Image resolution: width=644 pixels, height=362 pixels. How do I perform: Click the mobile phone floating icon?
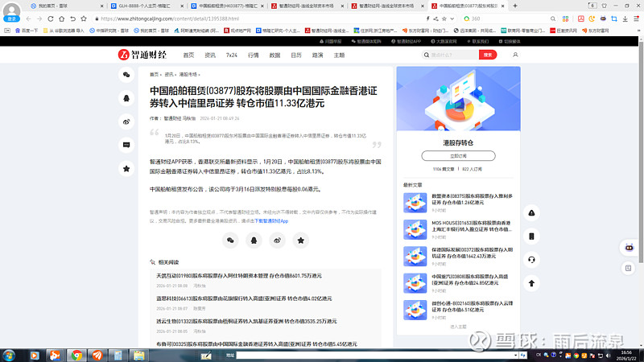tap(531, 236)
